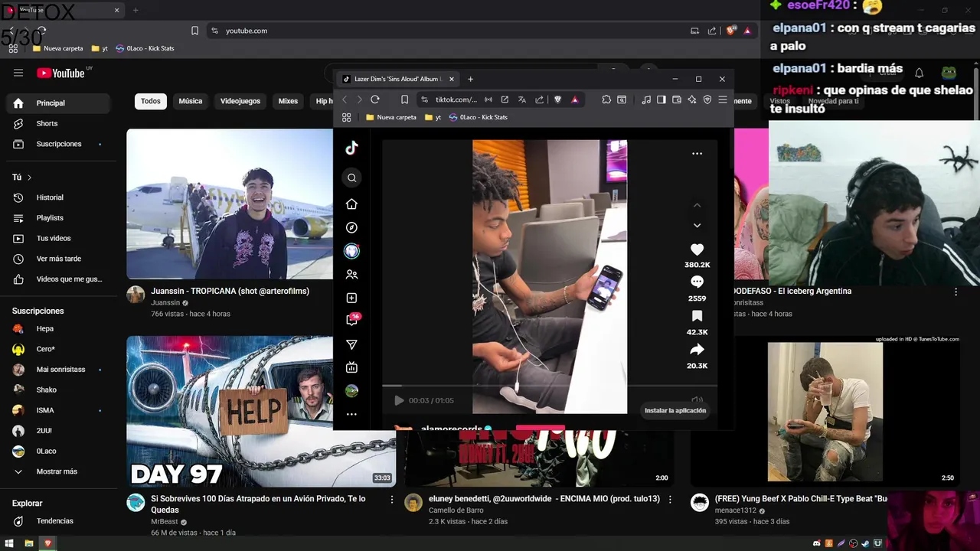Viewport: 980px width, 551px height.
Task: Click share arrow showing 20.3K
Action: click(x=697, y=349)
